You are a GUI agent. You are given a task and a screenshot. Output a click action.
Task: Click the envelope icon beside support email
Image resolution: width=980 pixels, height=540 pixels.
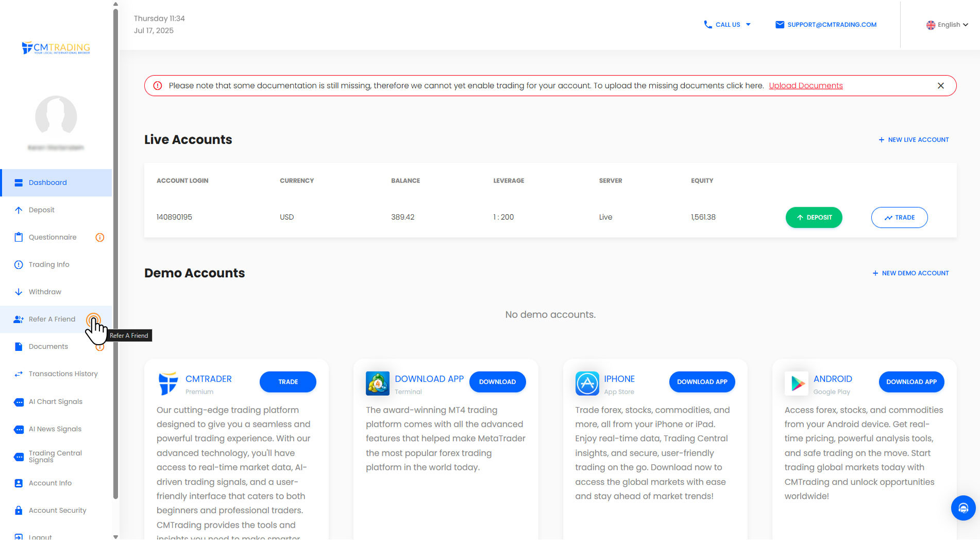tap(780, 25)
